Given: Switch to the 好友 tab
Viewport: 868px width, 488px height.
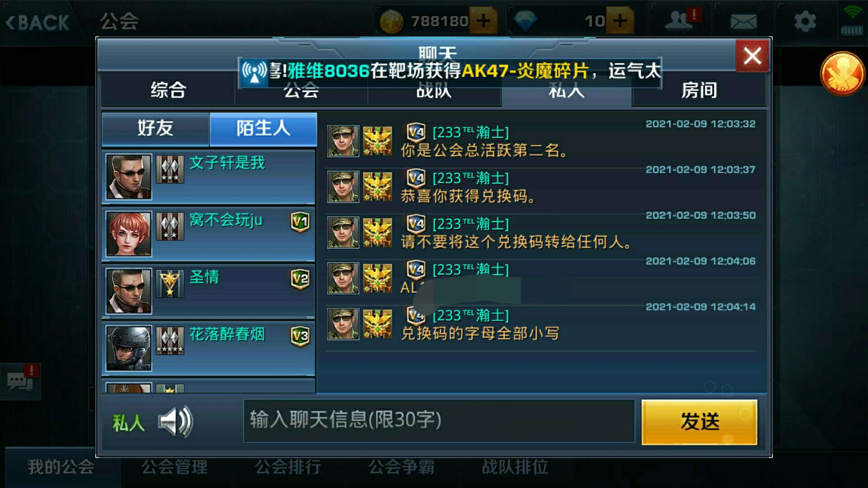Looking at the screenshot, I should click(156, 128).
